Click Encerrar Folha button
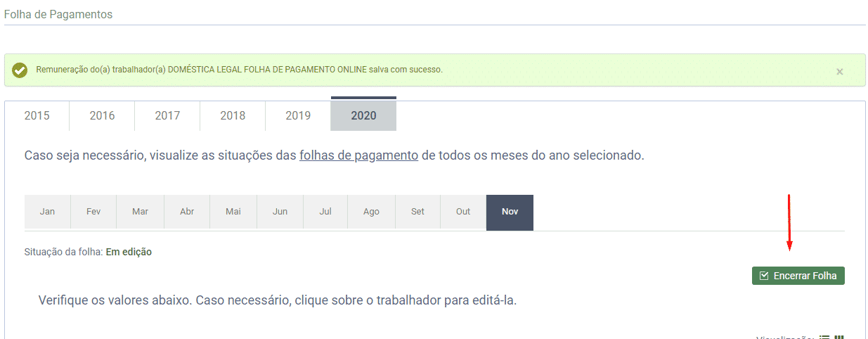Viewport: 868px width, 339px height. pos(798,276)
